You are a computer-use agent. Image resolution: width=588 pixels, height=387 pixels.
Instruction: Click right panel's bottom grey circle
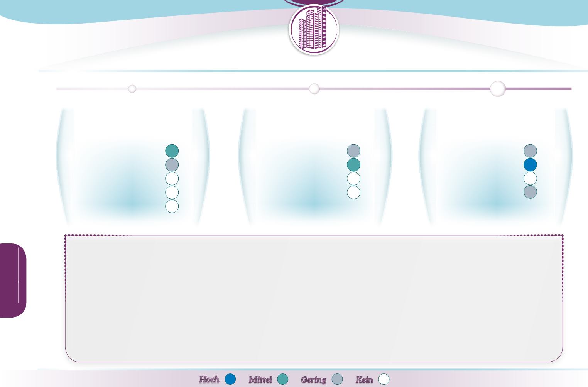tap(531, 192)
